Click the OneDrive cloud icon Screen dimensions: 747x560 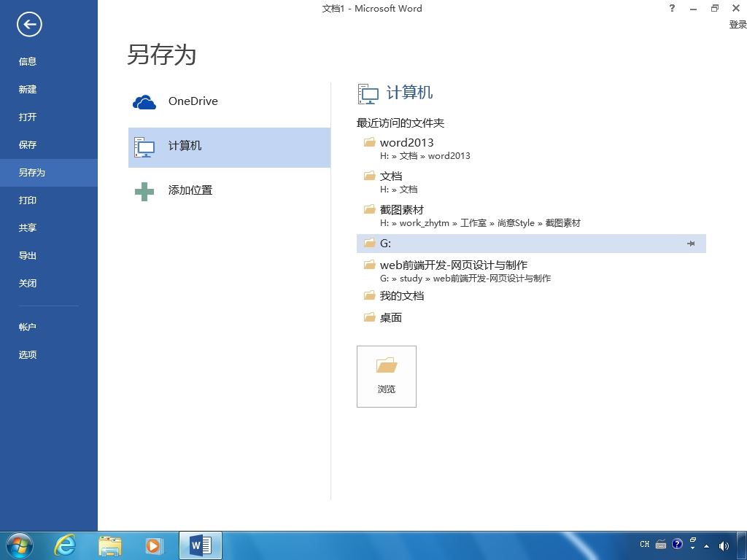(144, 102)
